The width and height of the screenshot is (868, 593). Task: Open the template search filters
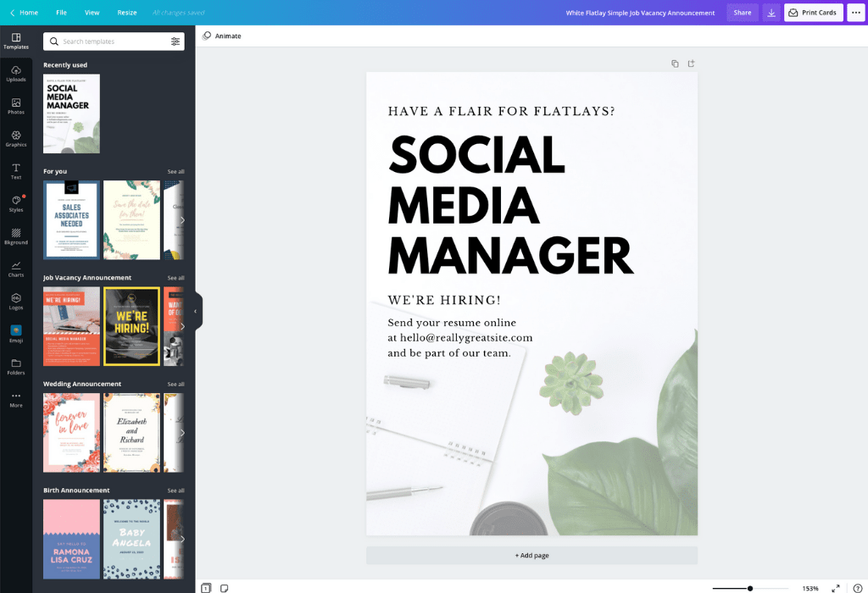177,41
